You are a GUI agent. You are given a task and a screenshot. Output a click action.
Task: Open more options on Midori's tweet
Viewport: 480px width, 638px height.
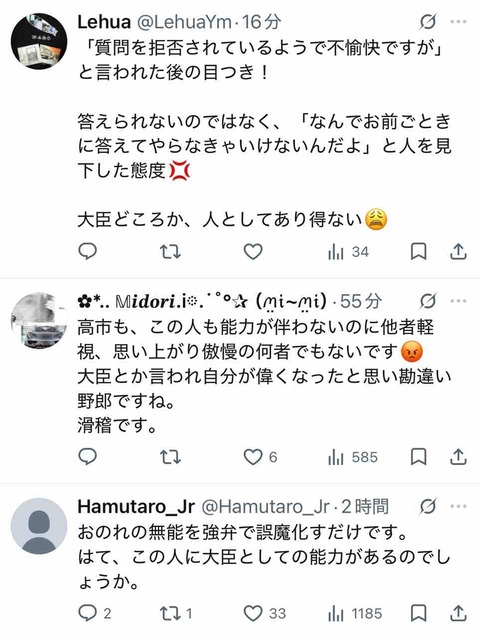pyautogui.click(x=458, y=302)
